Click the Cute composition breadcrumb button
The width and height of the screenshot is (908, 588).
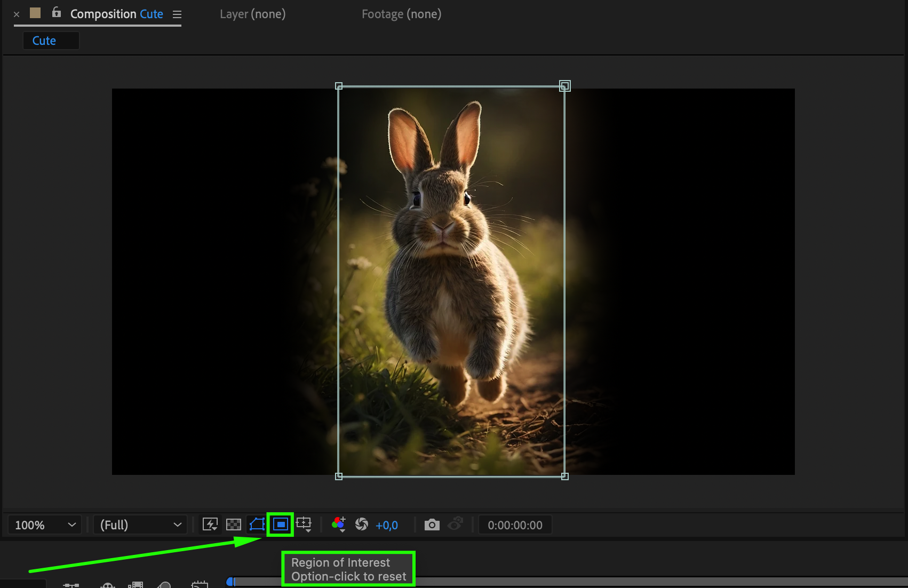(44, 41)
